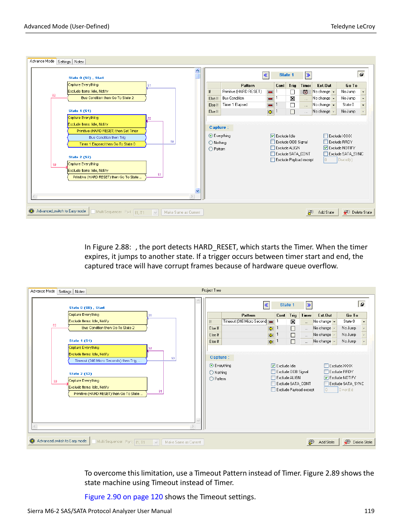The height and width of the screenshot is (532, 411).
Task: Click next-state arrow right of State 1, lower screenshot
Action: pyautogui.click(x=309, y=305)
